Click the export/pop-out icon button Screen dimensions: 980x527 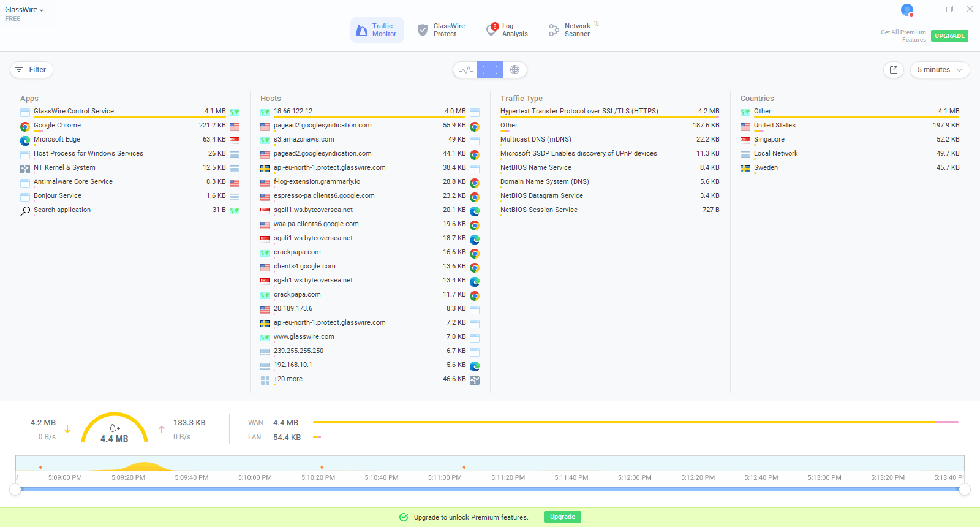pos(894,70)
